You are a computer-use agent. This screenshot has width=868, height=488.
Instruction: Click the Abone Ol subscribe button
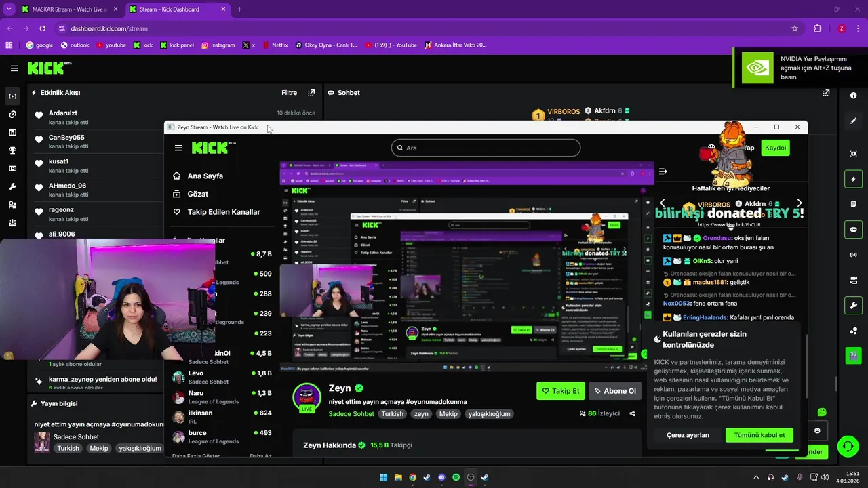[615, 391]
